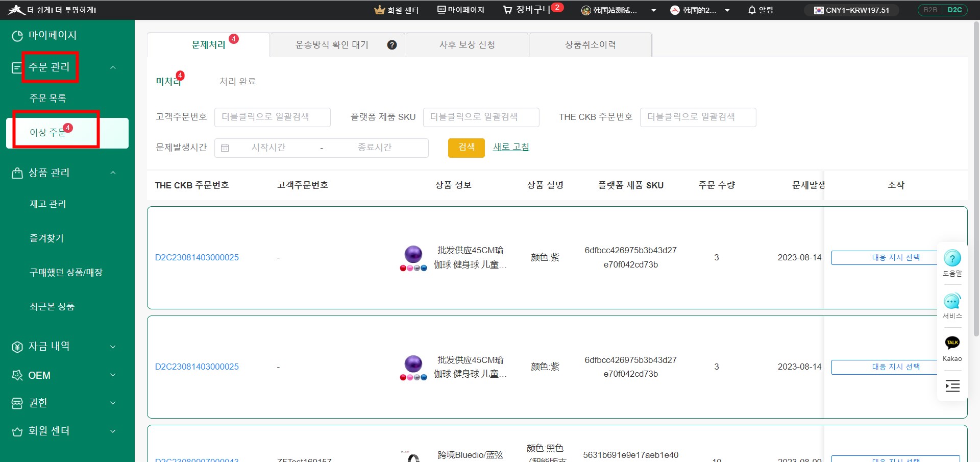Viewport: 980px width, 462px height.
Task: Click the question mark help icon on tab
Action: tap(392, 45)
